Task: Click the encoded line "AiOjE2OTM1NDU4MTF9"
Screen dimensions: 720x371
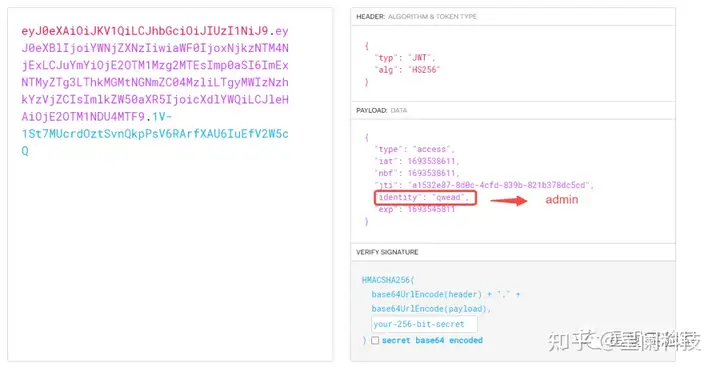Action: [83, 117]
